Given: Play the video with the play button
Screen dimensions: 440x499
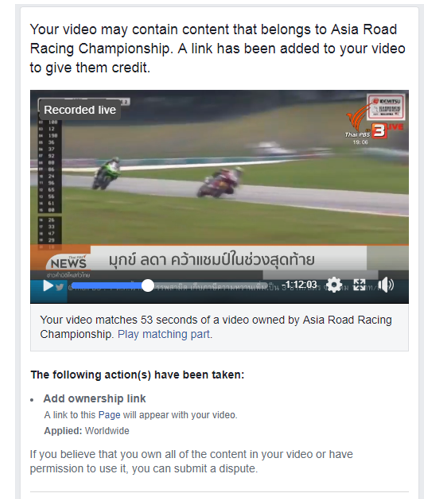Looking at the screenshot, I should [48, 286].
